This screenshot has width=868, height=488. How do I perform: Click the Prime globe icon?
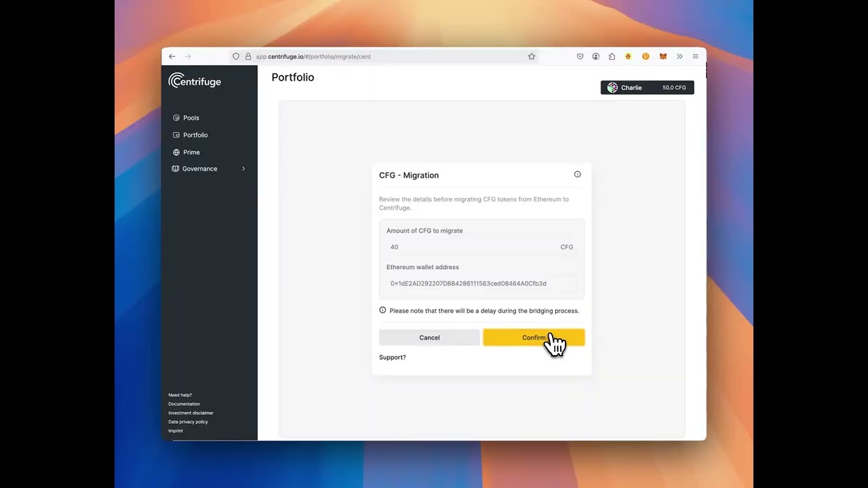tap(176, 152)
